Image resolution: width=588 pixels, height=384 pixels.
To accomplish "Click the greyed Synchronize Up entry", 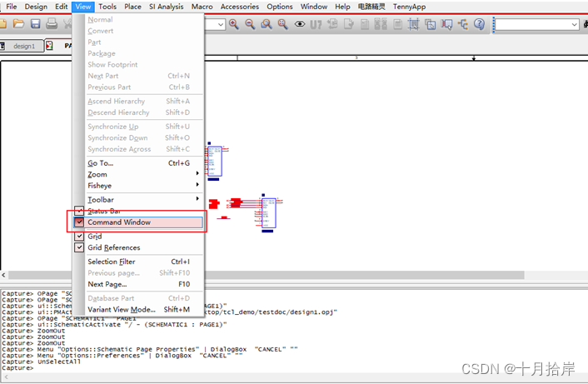I will 144,127.
